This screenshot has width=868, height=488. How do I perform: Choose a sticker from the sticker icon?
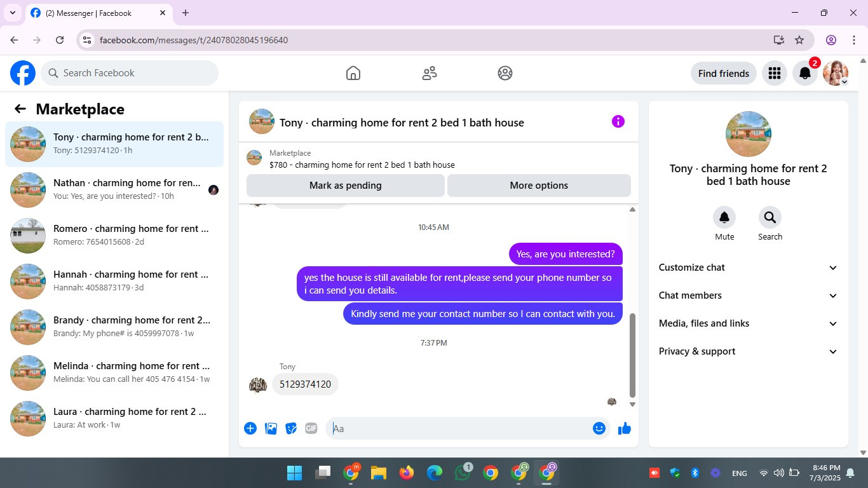[291, 428]
